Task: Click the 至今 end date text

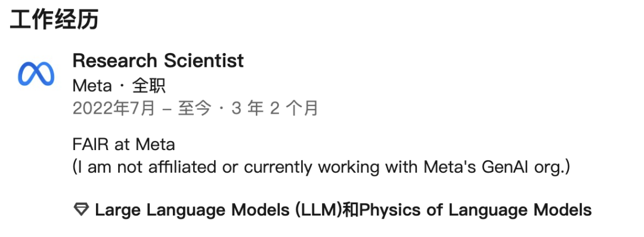Action: point(194,108)
